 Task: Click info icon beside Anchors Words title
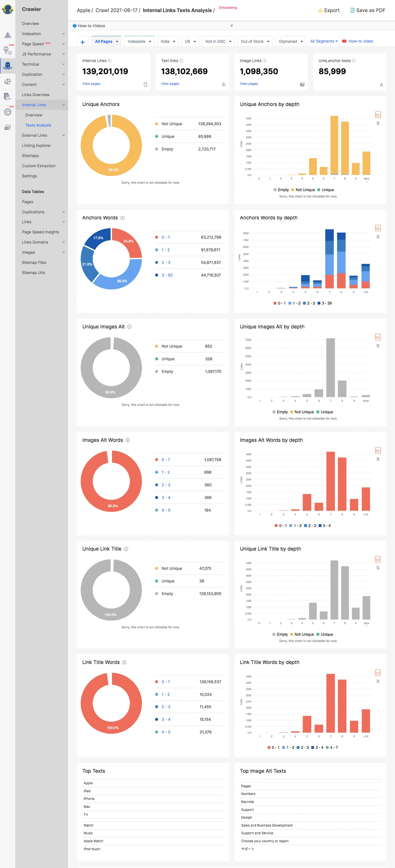(x=122, y=218)
